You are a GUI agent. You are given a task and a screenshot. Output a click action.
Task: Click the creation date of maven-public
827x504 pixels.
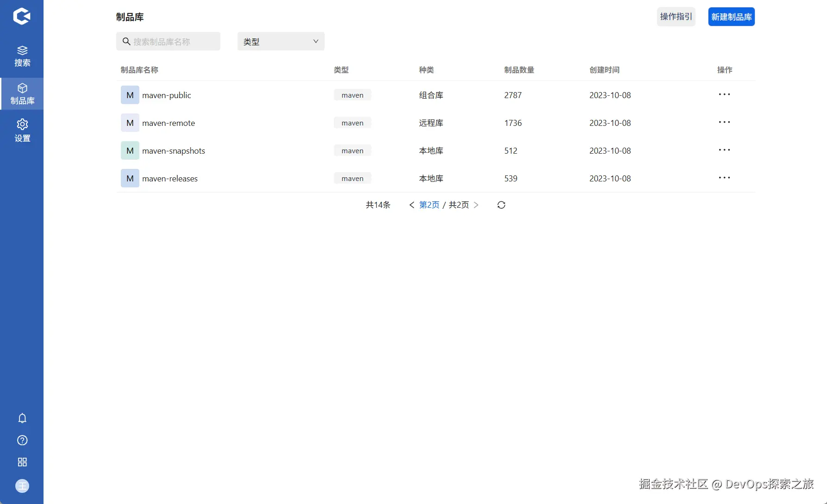point(610,95)
